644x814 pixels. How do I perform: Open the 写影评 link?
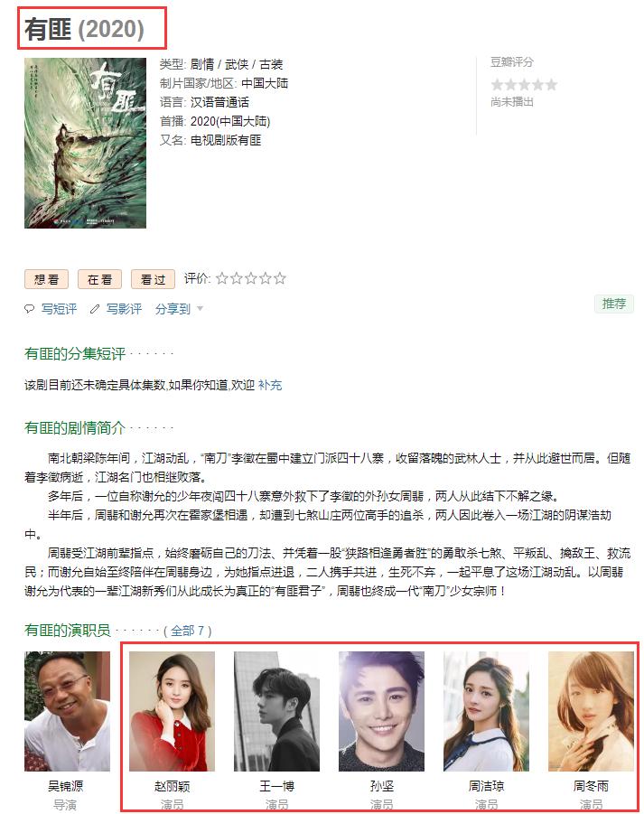(124, 309)
